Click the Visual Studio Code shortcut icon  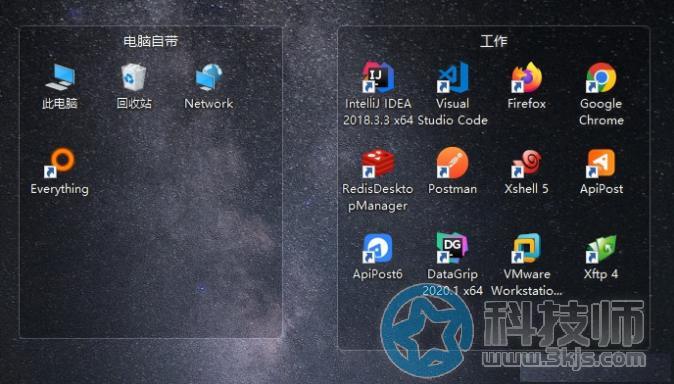coord(453,77)
